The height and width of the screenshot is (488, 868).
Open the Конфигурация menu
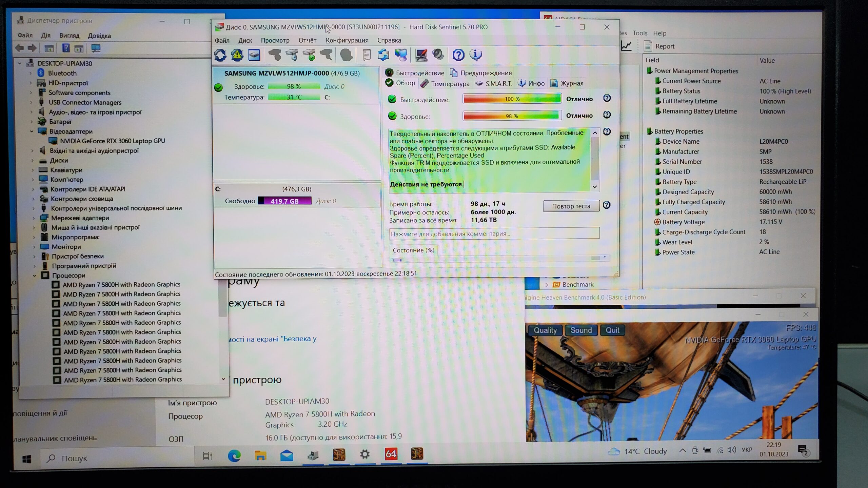[x=347, y=40]
